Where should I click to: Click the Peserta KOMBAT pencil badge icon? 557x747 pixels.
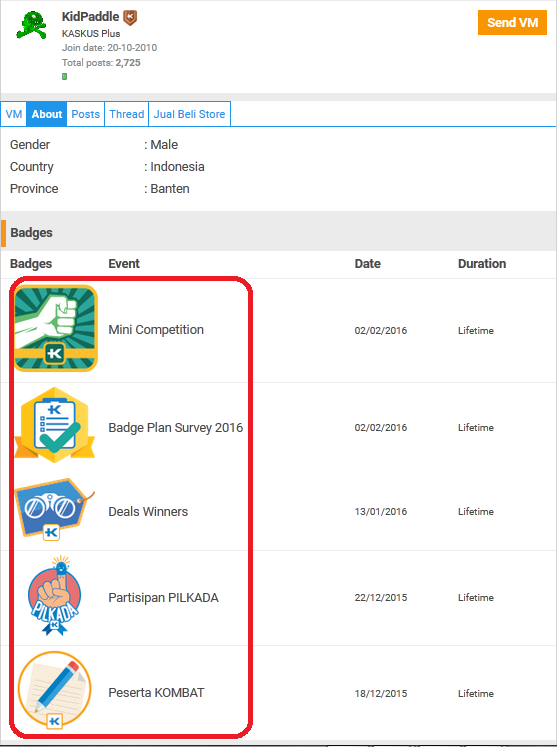[54, 690]
